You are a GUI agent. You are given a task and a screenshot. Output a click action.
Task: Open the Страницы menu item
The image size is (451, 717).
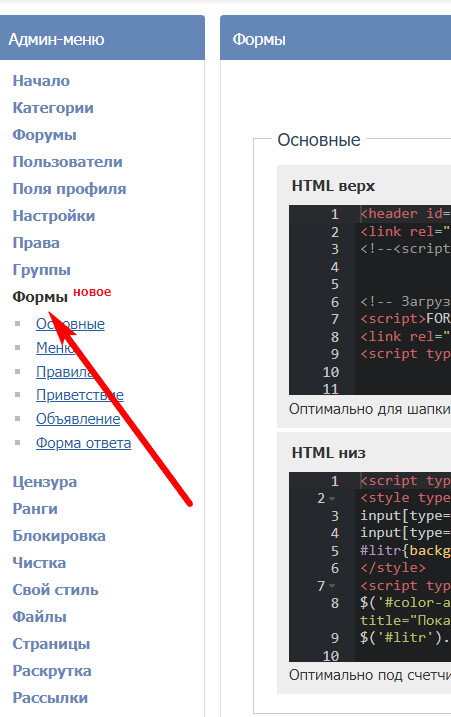pyautogui.click(x=51, y=644)
